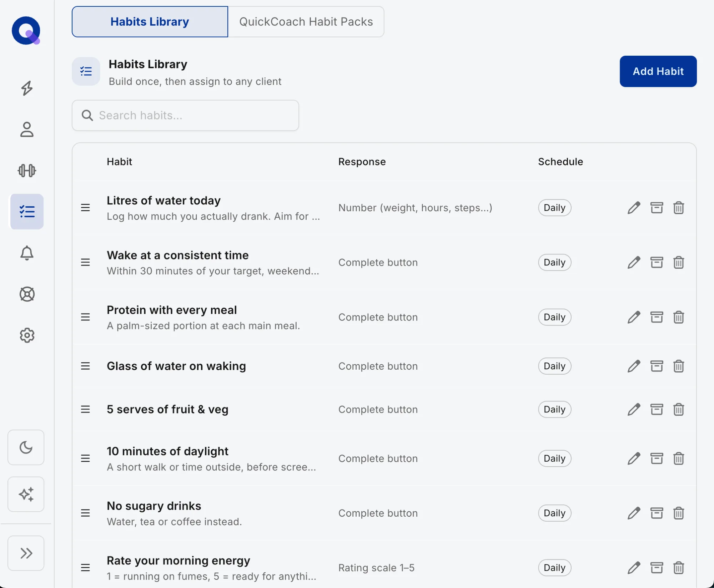
Task: Select the 'Glass of water on waking' title
Action: [176, 366]
